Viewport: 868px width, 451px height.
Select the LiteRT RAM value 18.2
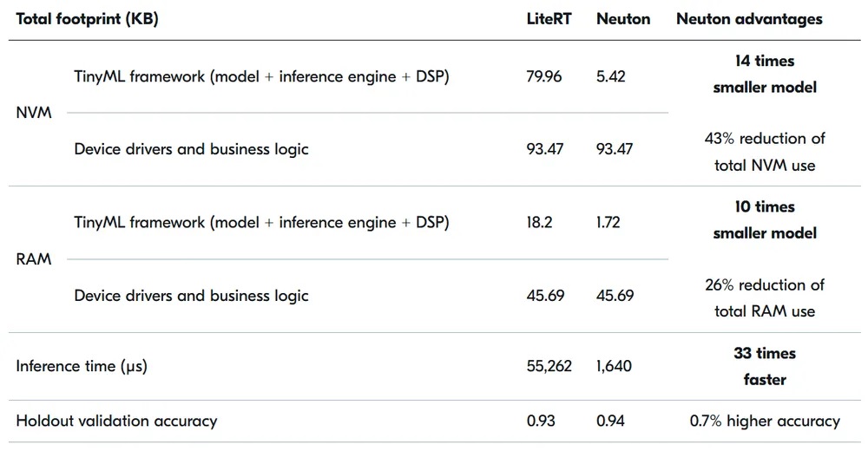point(539,222)
